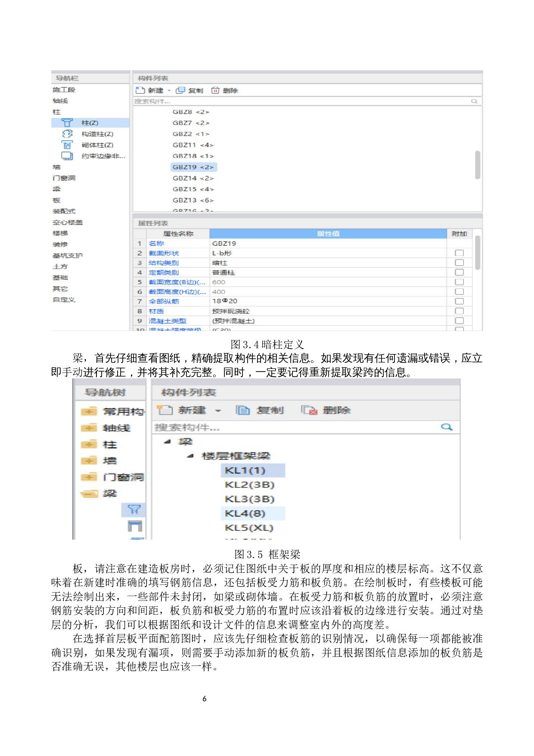Collapse the 楼层框架梁 tree node triangle

click(x=190, y=456)
